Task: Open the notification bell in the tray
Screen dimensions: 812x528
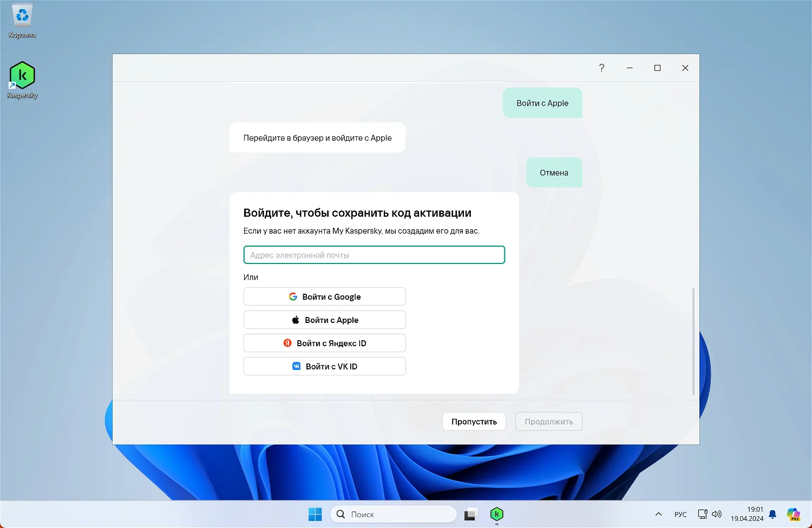Action: coord(772,514)
